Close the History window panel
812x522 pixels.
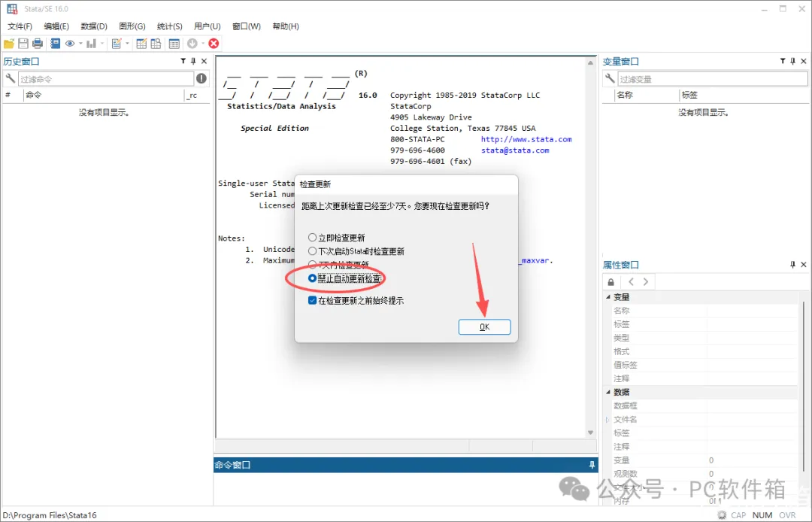204,61
